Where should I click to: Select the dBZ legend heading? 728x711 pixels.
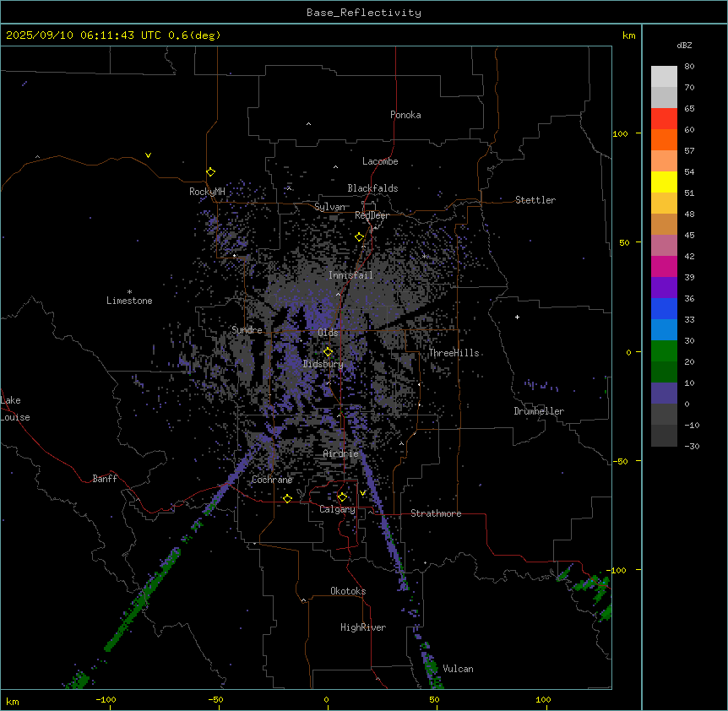pyautogui.click(x=684, y=45)
